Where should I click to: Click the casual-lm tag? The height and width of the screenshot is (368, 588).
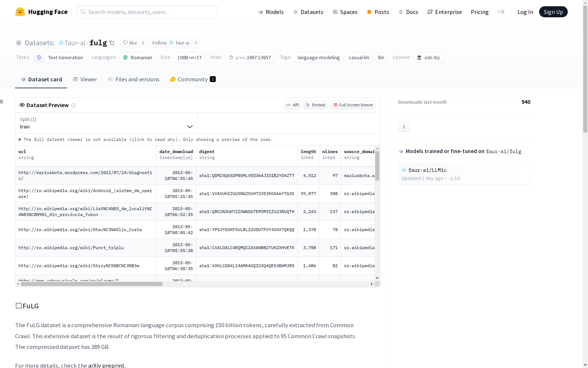[359, 57]
